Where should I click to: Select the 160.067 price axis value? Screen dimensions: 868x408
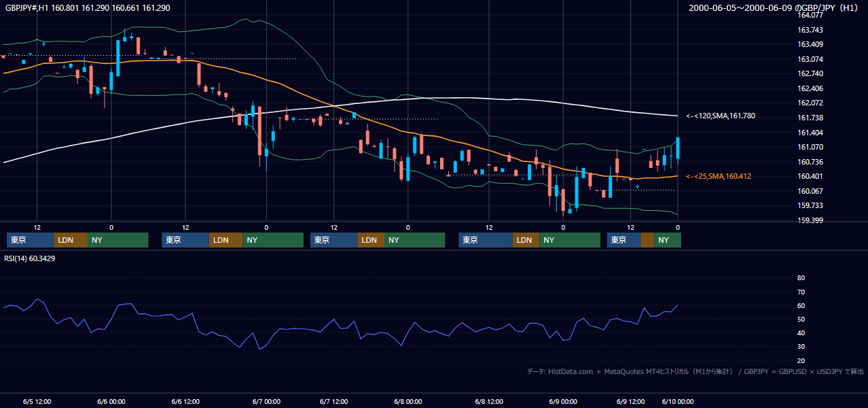pos(810,191)
